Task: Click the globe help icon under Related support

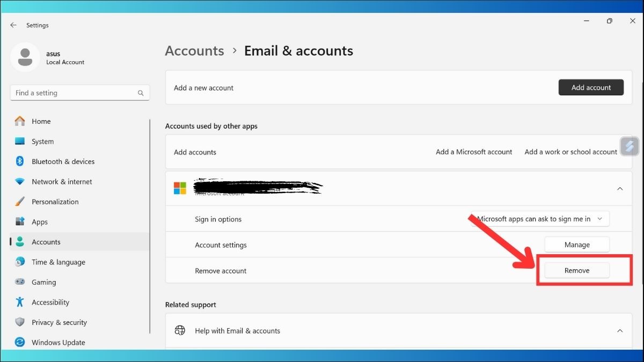Action: pos(180,331)
